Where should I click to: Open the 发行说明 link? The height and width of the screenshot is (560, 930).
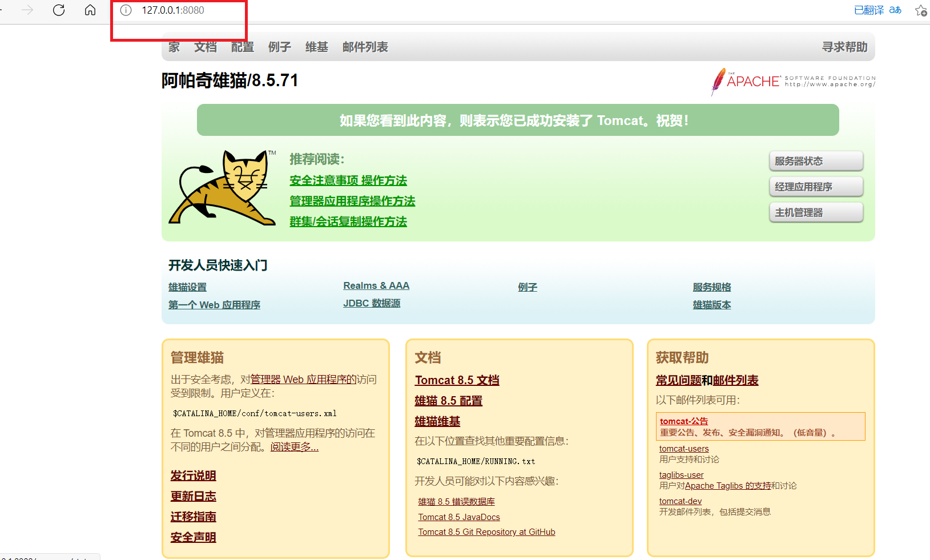click(193, 476)
